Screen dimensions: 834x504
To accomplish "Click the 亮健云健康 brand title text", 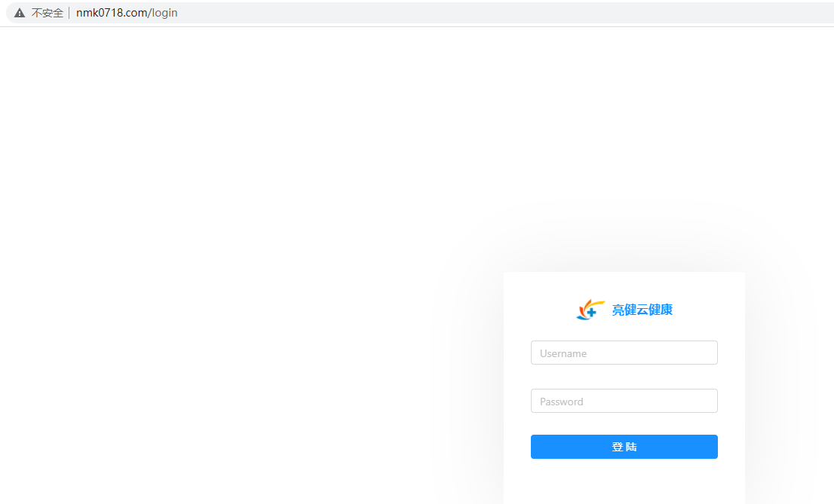I will tap(642, 310).
